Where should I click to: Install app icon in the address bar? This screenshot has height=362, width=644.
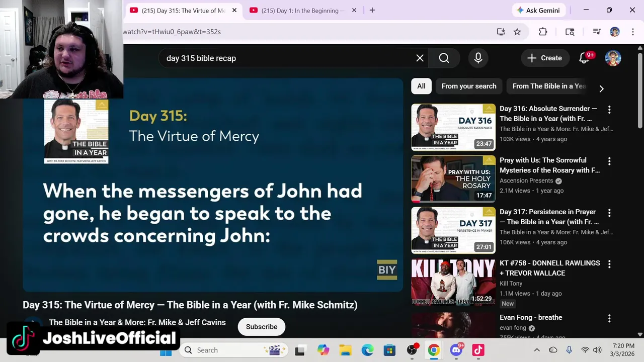click(501, 32)
